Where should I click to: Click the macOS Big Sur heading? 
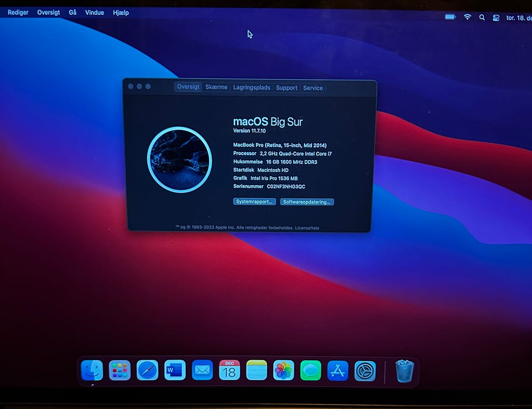point(268,121)
